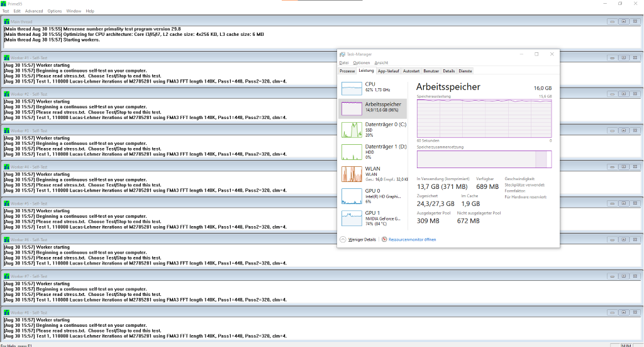Viewport: 644px width, 347px height.
Task: Select Arbeitsspeicher in the performance sidebar
Action: point(373,108)
